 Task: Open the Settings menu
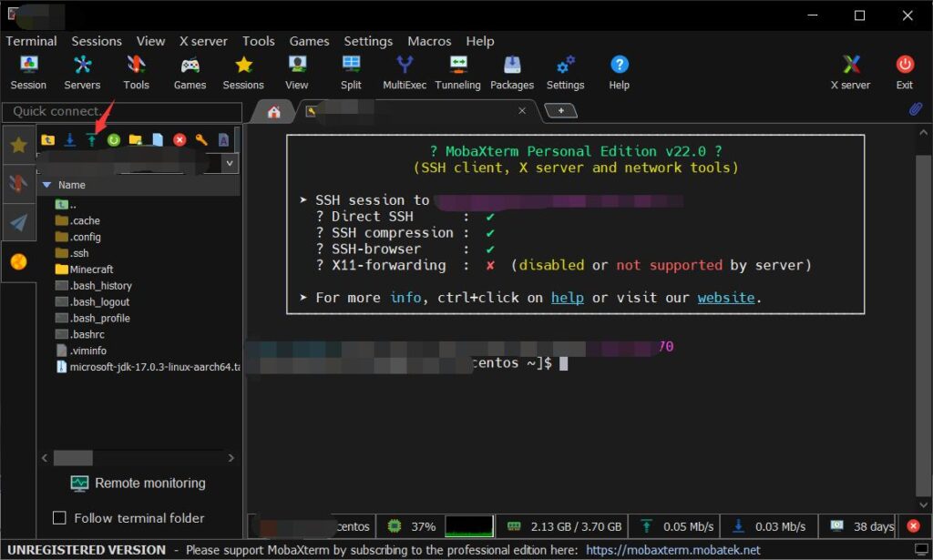point(368,41)
